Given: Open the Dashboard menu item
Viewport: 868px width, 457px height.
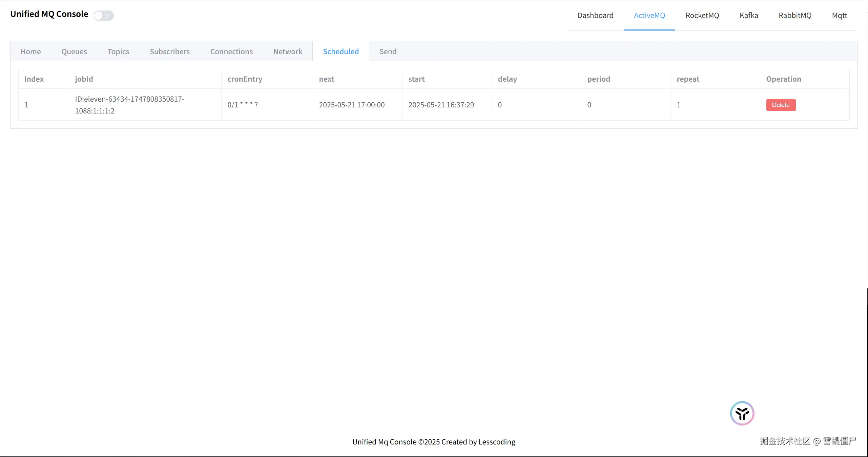Looking at the screenshot, I should (x=595, y=16).
